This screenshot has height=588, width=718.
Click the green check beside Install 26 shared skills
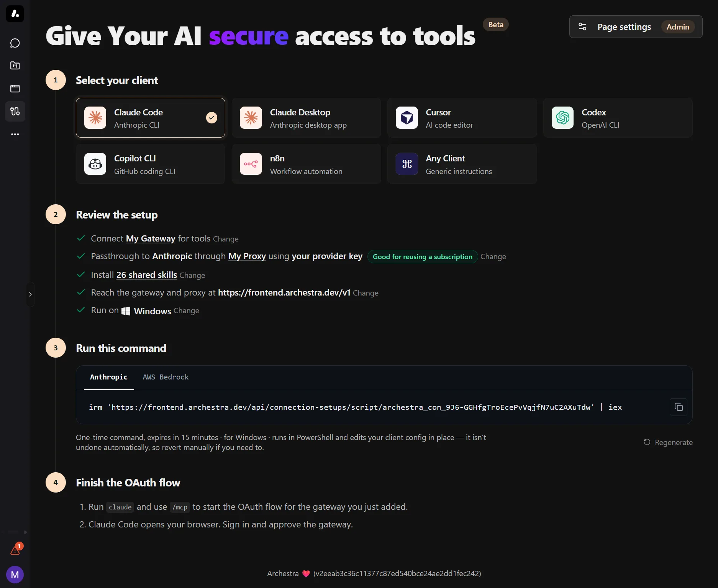point(81,274)
